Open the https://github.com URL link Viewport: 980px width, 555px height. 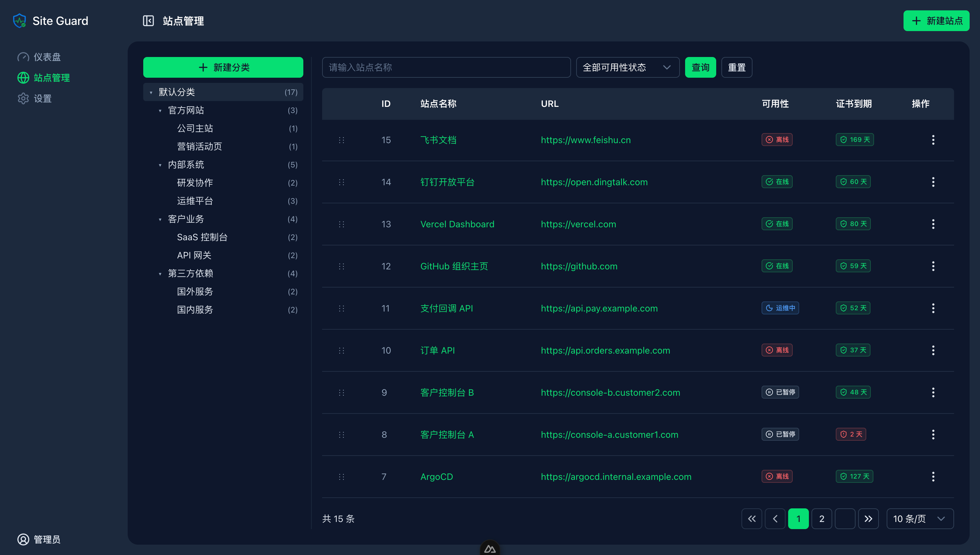point(579,266)
